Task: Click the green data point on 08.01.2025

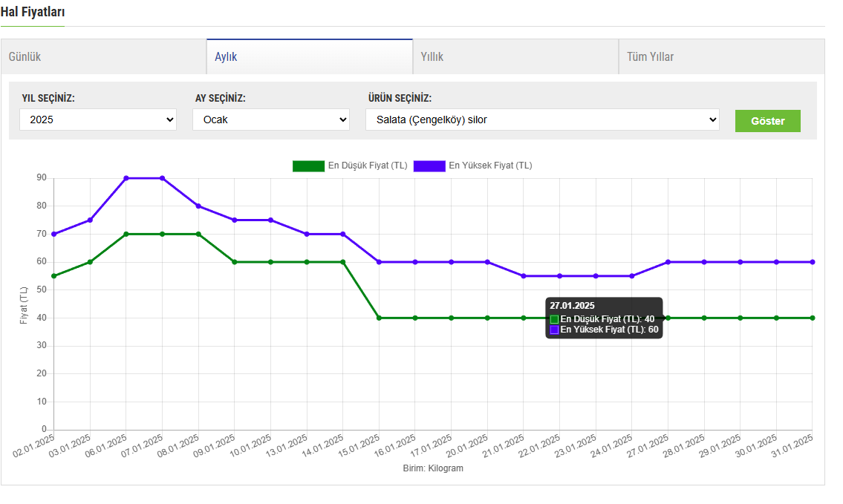Action: point(198,234)
